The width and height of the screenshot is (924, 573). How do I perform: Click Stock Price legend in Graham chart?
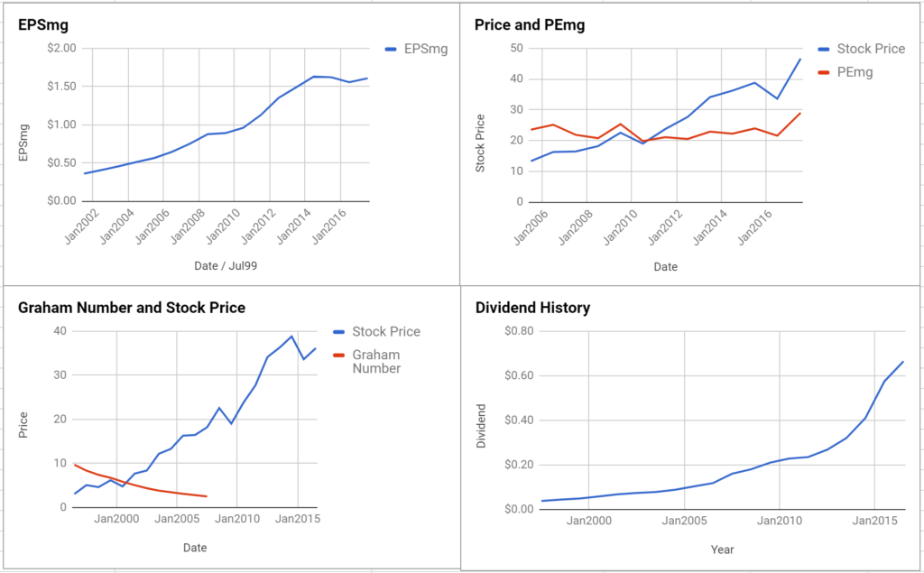point(386,331)
